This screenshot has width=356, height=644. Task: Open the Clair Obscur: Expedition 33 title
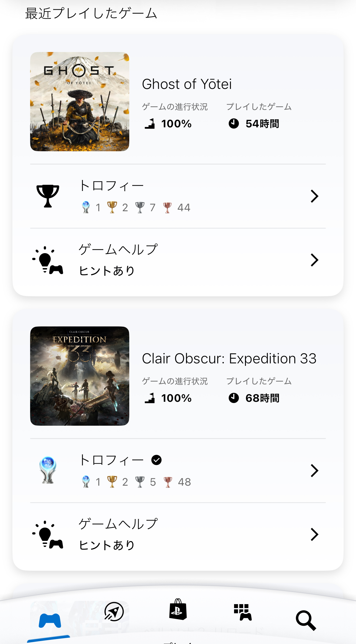(x=229, y=359)
